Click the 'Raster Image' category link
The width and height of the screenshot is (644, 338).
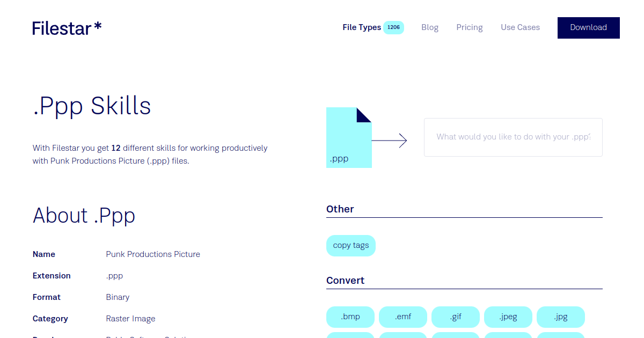(x=130, y=318)
